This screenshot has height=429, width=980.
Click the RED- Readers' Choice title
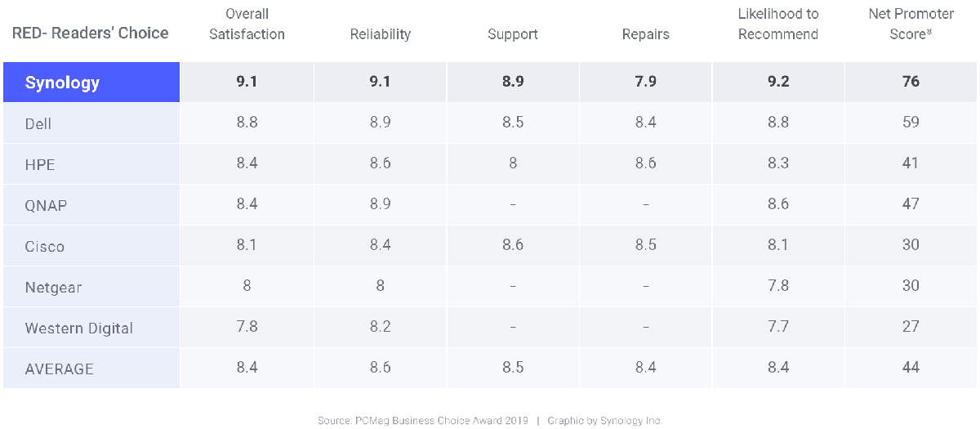[x=91, y=34]
